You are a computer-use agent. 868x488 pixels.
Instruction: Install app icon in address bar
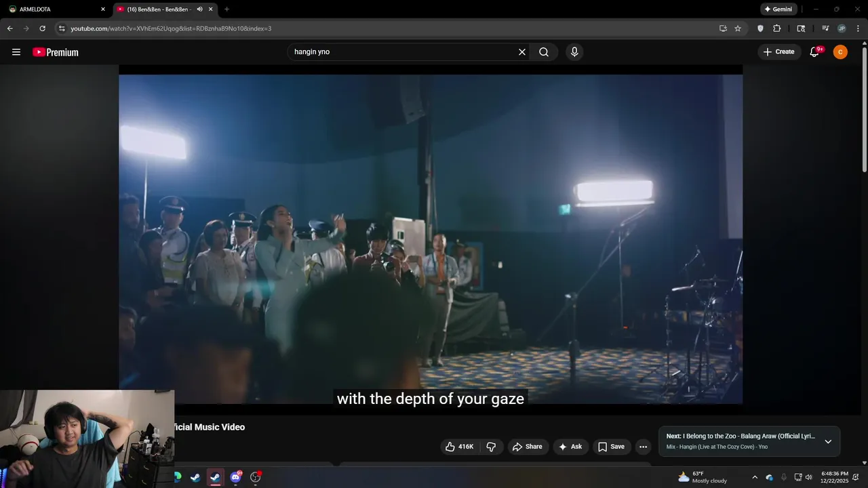[723, 28]
